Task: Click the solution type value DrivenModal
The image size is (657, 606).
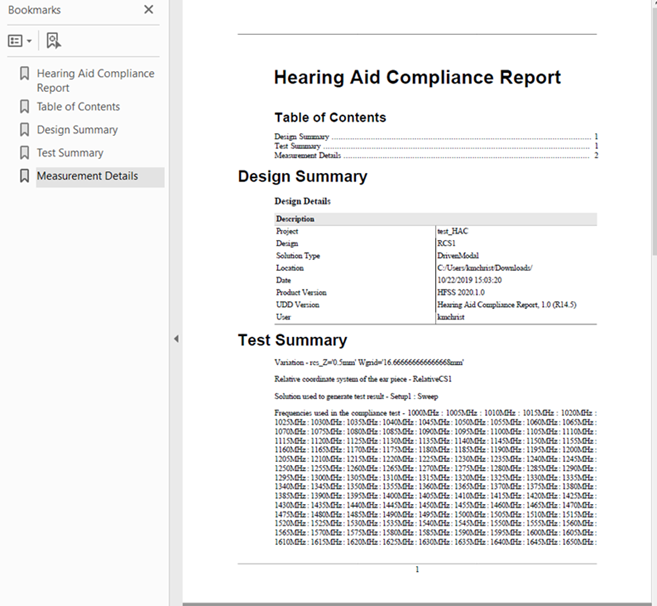Action: [x=458, y=255]
